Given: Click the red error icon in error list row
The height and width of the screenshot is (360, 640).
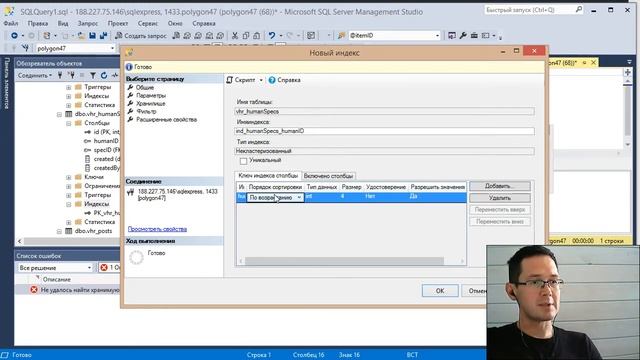Looking at the screenshot, I should coord(34,289).
